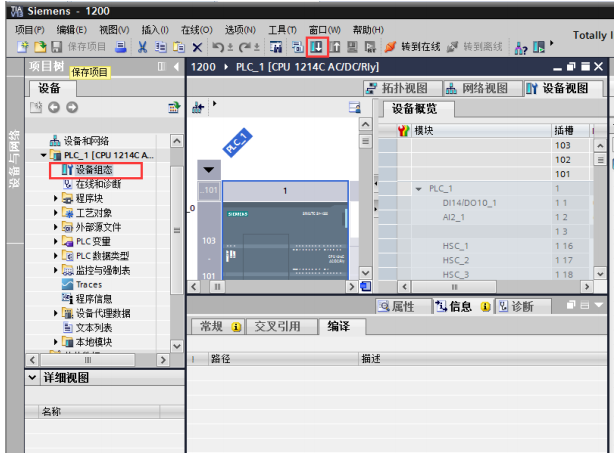Viewport: 615px width, 463px height.
Task: Open the 编辑(E) menu
Action: tap(72, 30)
